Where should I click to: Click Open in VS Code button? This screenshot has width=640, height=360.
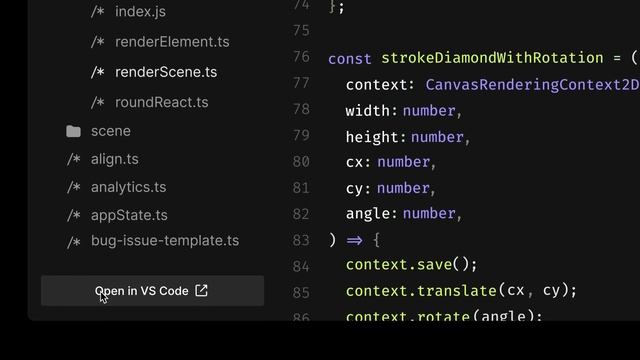click(152, 291)
